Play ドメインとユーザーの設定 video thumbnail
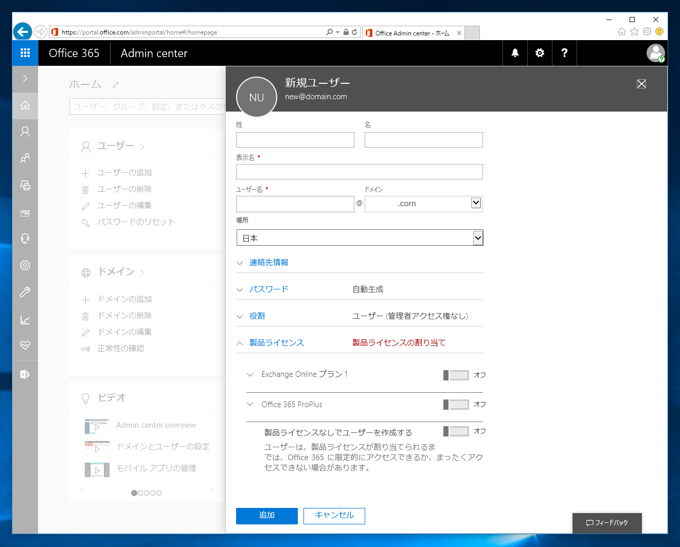680x547 pixels. (97, 448)
